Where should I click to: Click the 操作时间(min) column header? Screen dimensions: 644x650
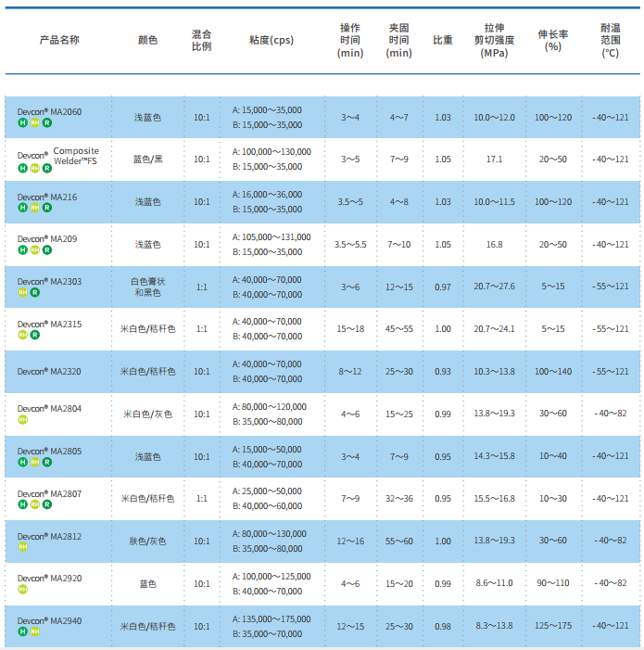[350, 40]
